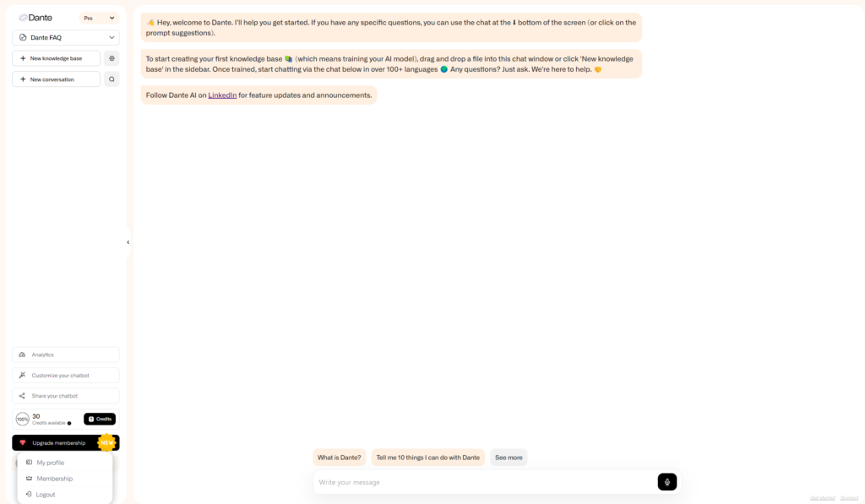Select Membership from the popup menu
The height and width of the screenshot is (504, 865).
click(x=64, y=478)
